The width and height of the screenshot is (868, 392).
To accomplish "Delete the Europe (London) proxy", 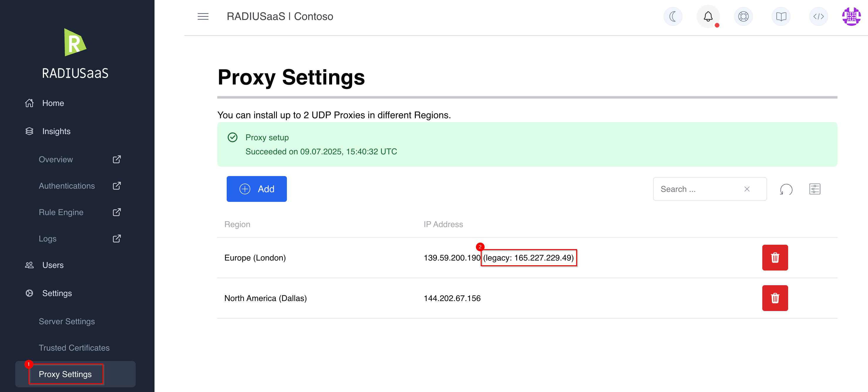I will tap(775, 258).
